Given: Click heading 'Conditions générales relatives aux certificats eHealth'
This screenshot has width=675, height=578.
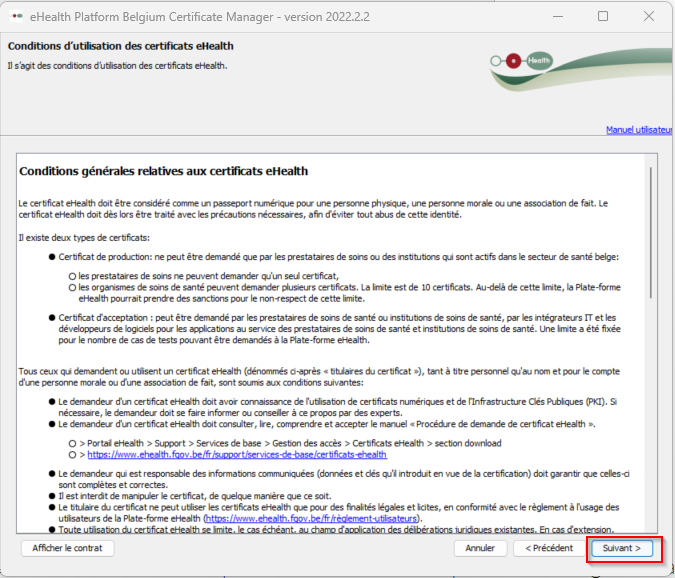Looking at the screenshot, I should point(164,171).
